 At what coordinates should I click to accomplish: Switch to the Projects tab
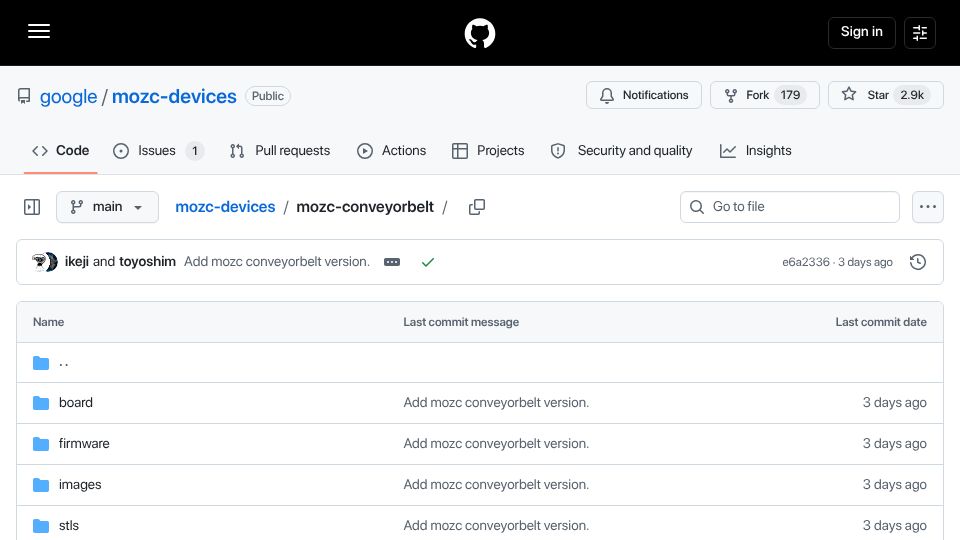[x=488, y=151]
